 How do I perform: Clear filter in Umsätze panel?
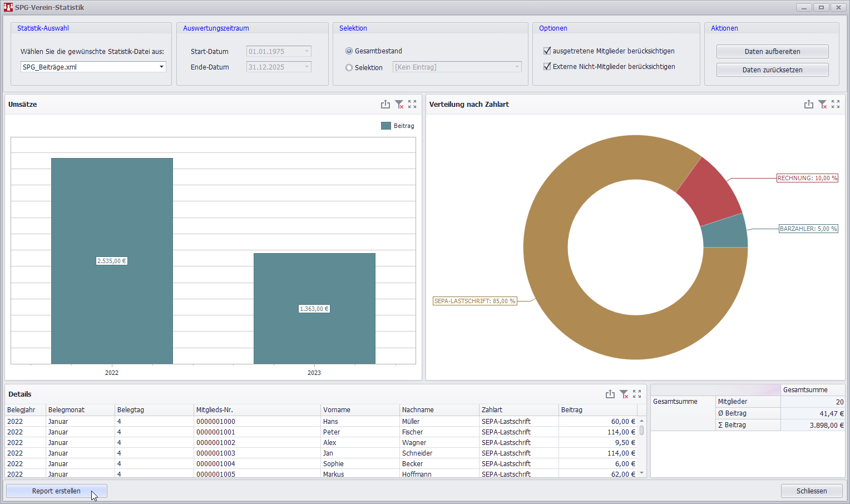click(x=399, y=104)
